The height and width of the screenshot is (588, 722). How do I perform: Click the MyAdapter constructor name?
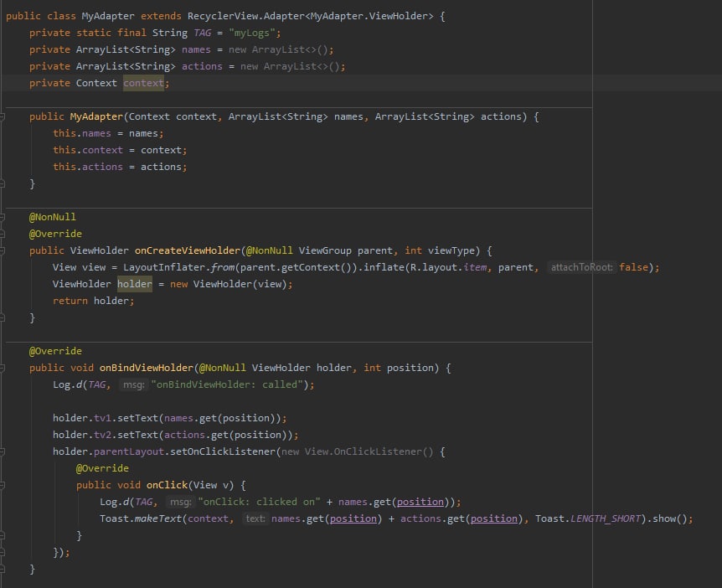[96, 116]
